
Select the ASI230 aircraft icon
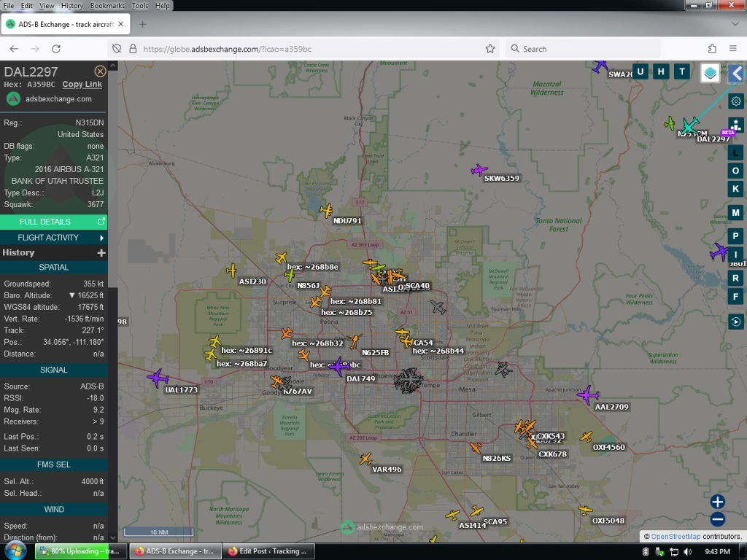click(231, 271)
